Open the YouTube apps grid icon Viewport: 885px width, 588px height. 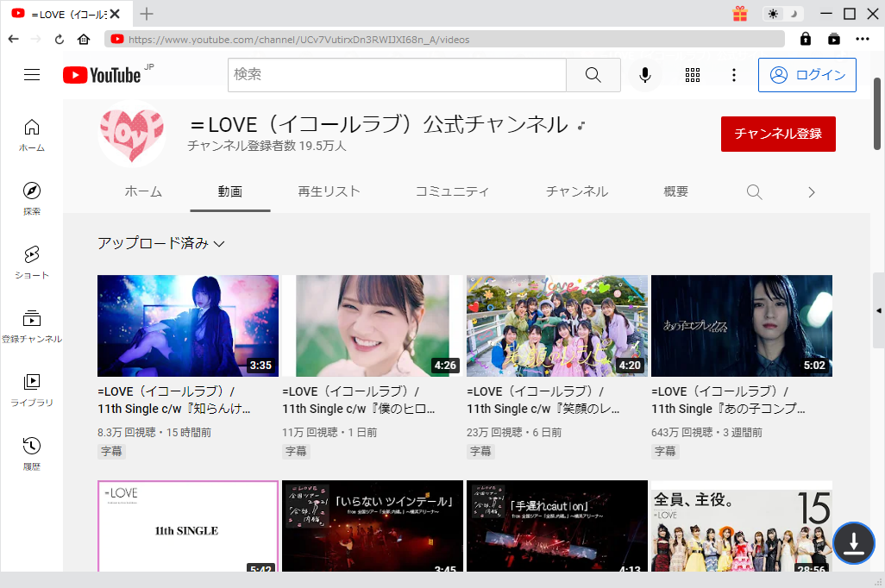693,75
